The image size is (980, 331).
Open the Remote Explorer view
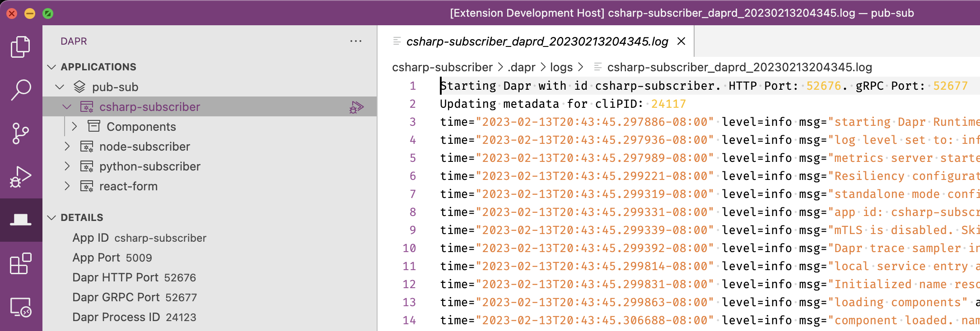[21, 307]
